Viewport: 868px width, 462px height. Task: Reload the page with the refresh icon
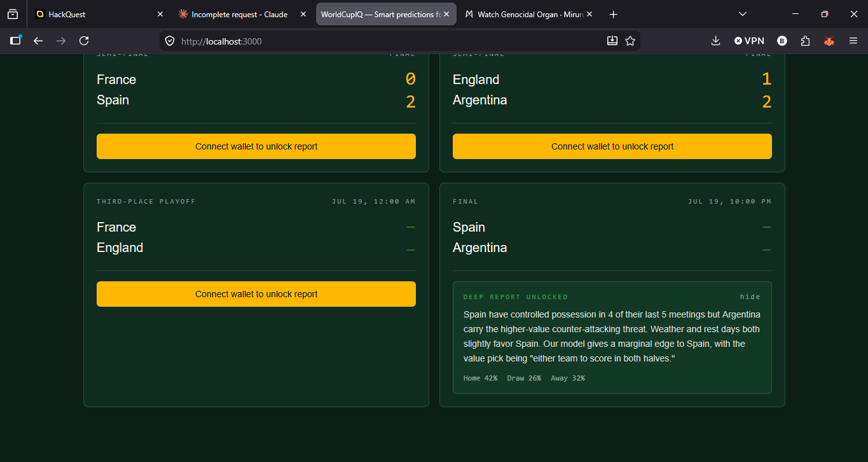84,41
